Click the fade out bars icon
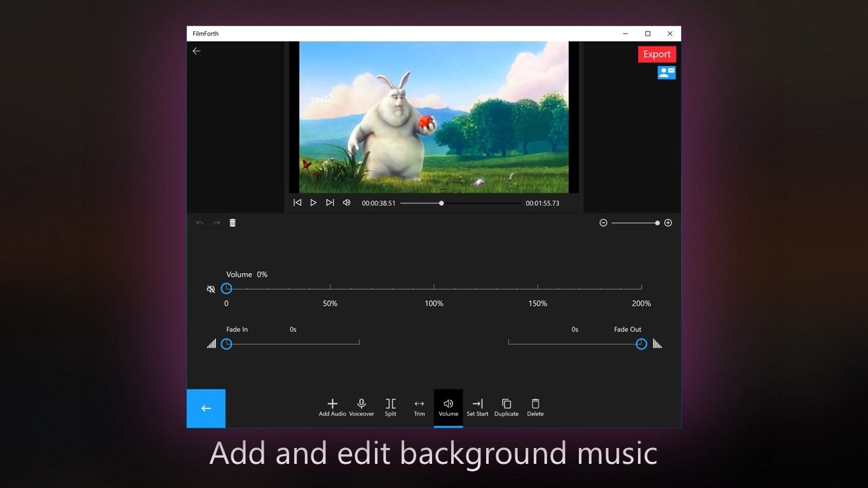Viewport: 868px width, 488px height. point(657,344)
